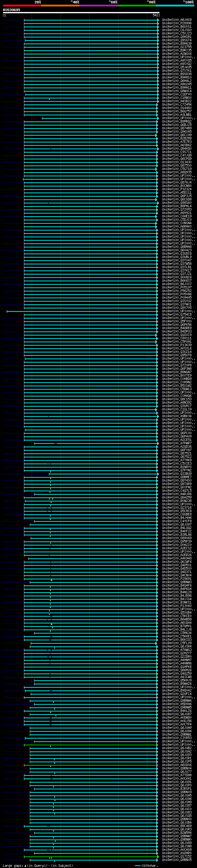Image resolution: width=197 pixels, height=868 pixels.
Task: Select the UniRef100_B9HH11 label
Action: [176, 88]
